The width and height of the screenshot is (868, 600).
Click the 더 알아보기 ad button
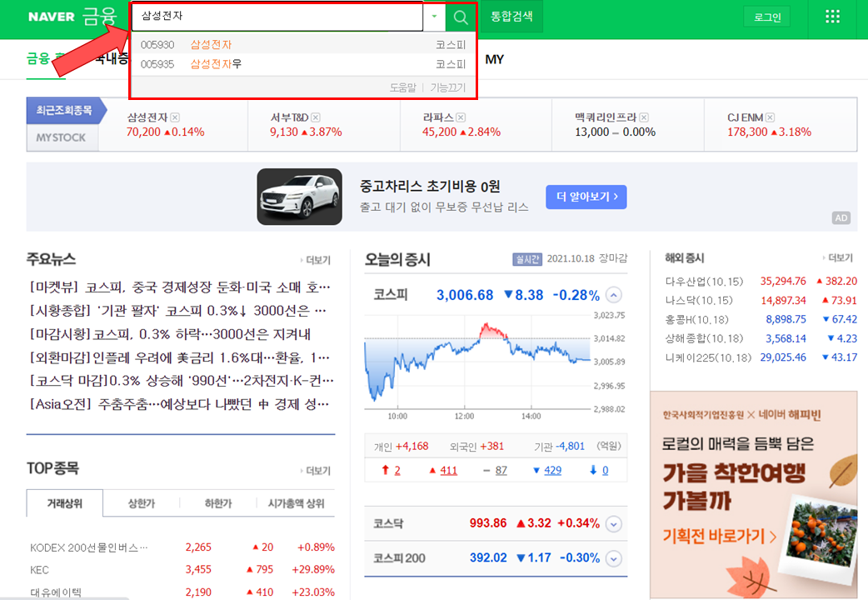pyautogui.click(x=586, y=197)
